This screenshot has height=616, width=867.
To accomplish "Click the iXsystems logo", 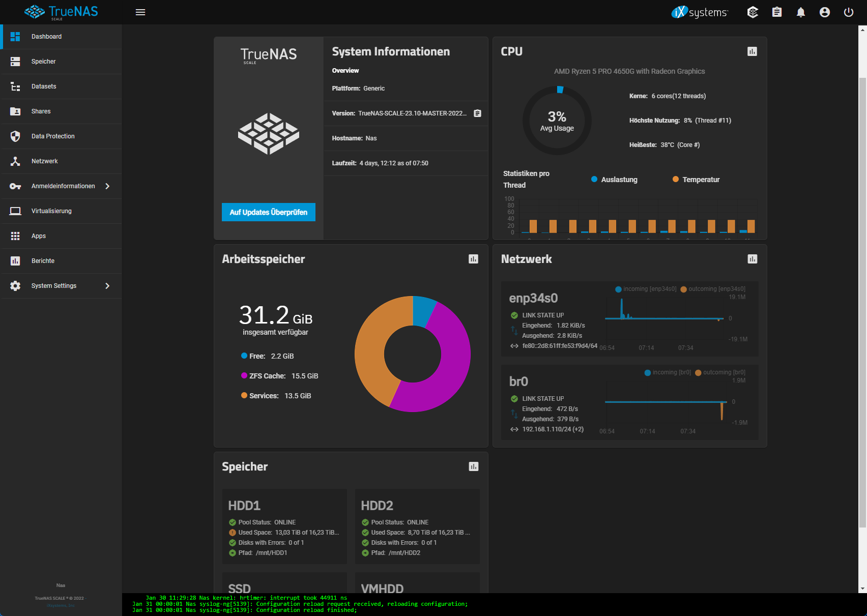I will (700, 12).
